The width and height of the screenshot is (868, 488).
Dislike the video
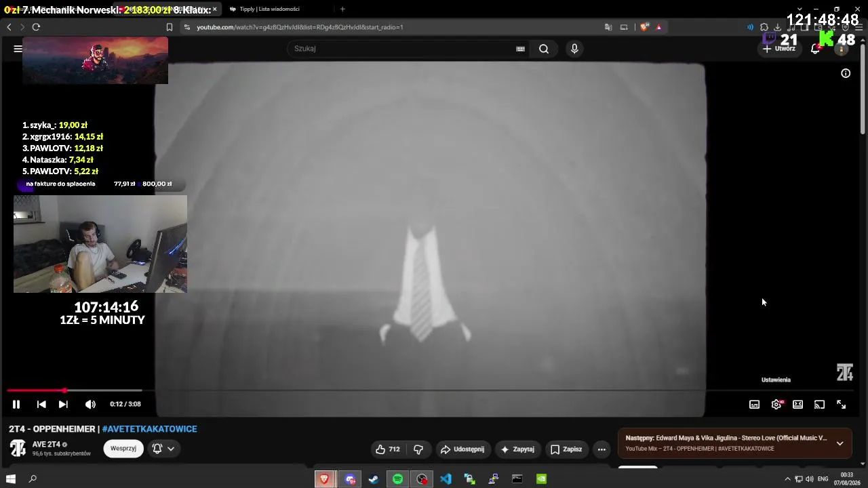(418, 449)
